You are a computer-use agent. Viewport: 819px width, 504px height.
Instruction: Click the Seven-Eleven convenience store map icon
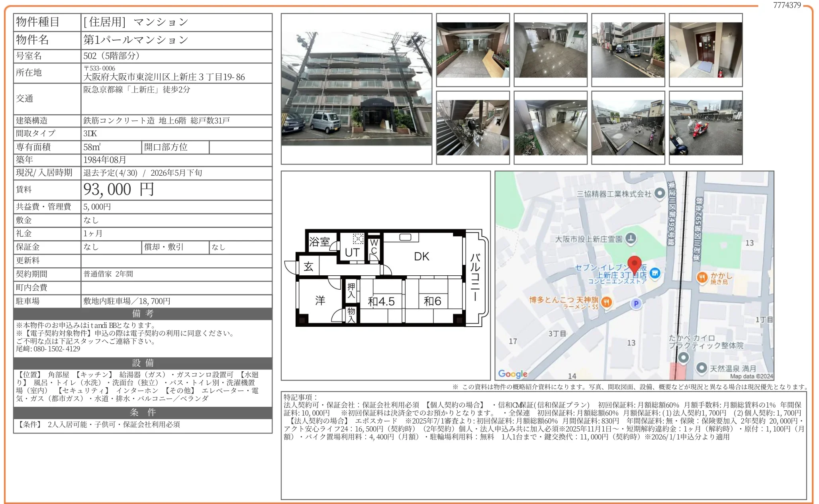(x=655, y=273)
